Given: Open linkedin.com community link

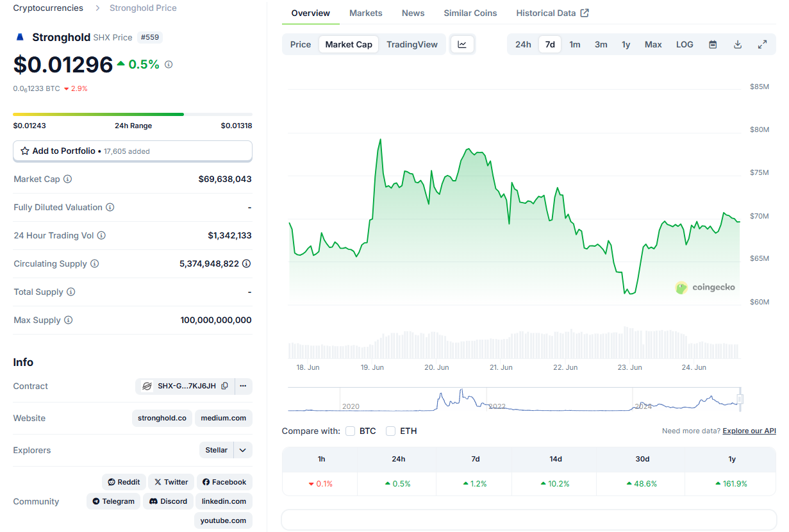Looking at the screenshot, I should pos(224,501).
